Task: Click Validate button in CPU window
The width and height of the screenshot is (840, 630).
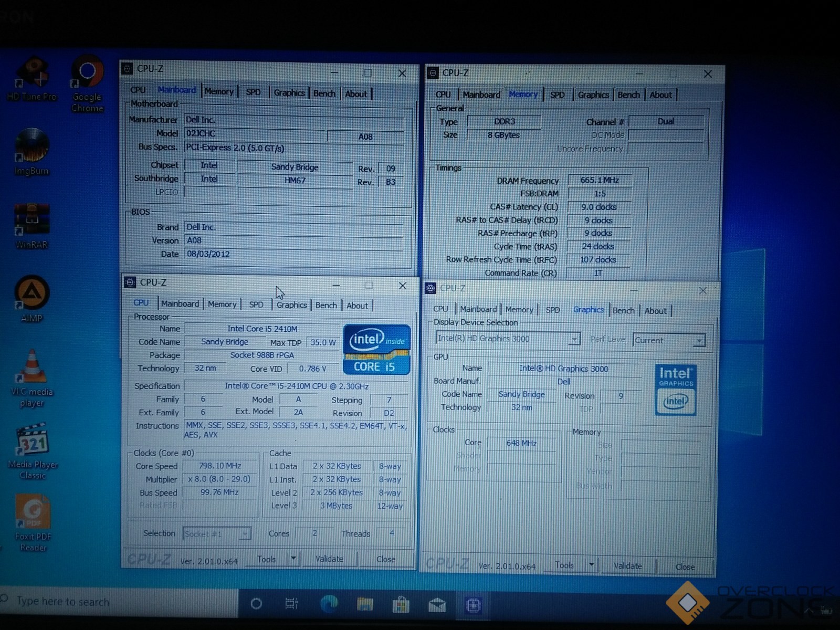Action: click(x=329, y=559)
